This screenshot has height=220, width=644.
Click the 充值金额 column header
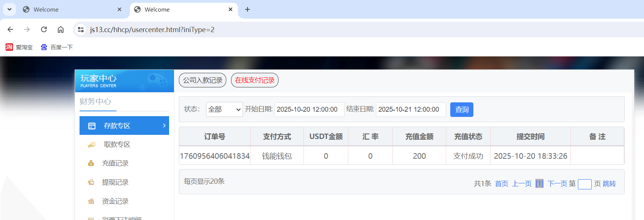pos(419,137)
